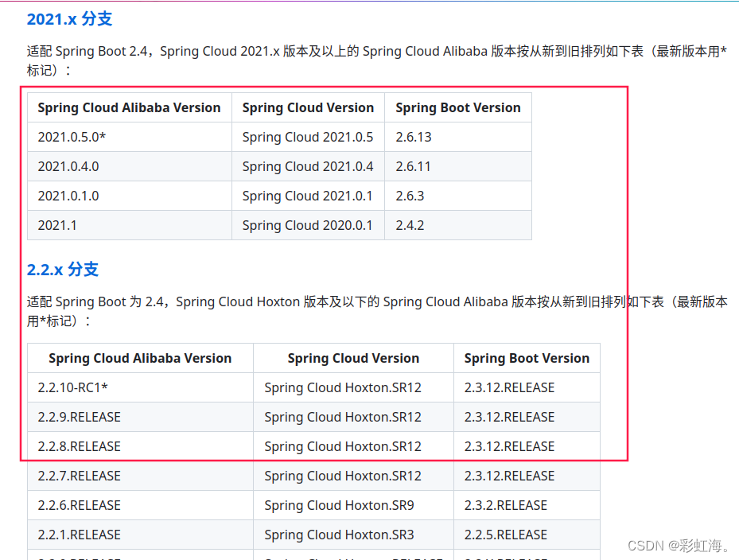Click "Spring Cloud Version" header in 2.2.x table

pos(353,358)
